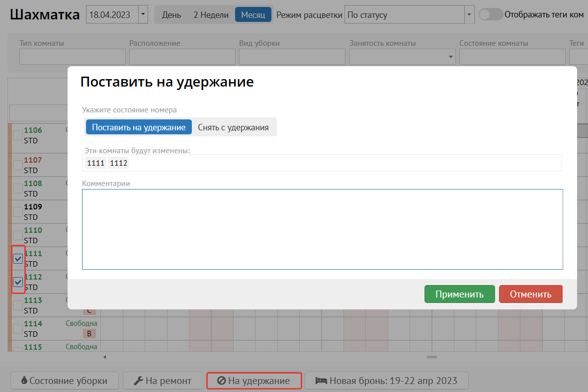Toggle the Отображать теги switch

point(491,14)
